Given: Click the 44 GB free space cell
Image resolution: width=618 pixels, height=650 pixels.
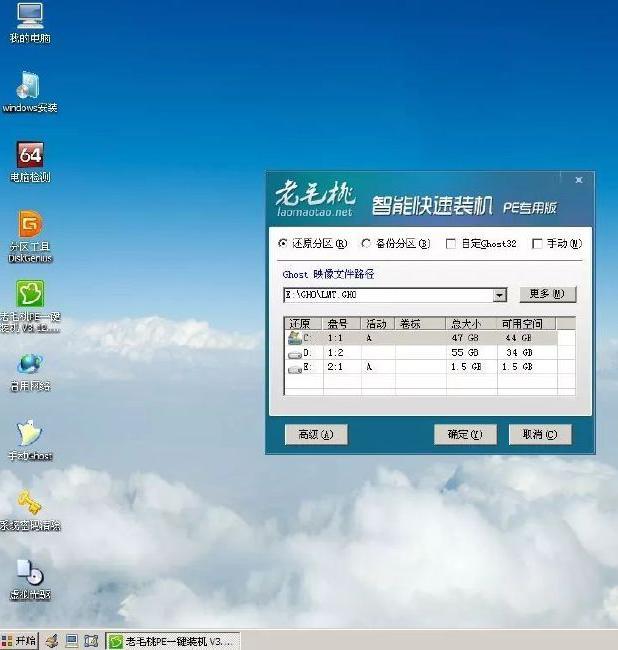Looking at the screenshot, I should [519, 338].
